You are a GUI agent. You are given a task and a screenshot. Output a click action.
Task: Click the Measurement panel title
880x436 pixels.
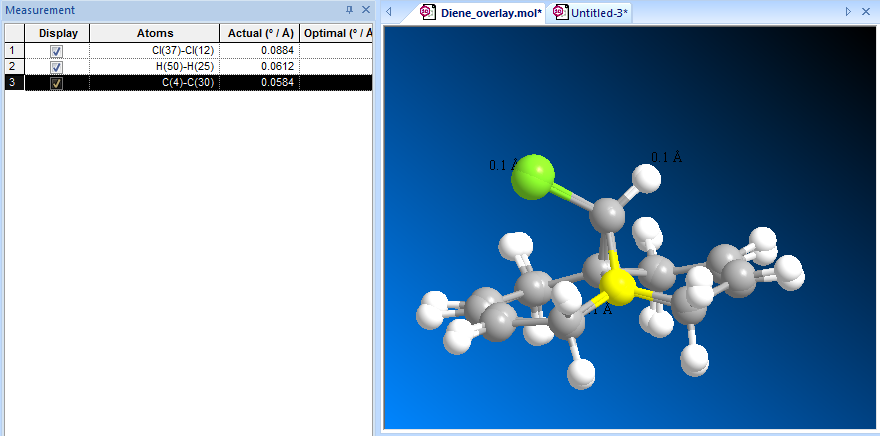click(x=40, y=10)
